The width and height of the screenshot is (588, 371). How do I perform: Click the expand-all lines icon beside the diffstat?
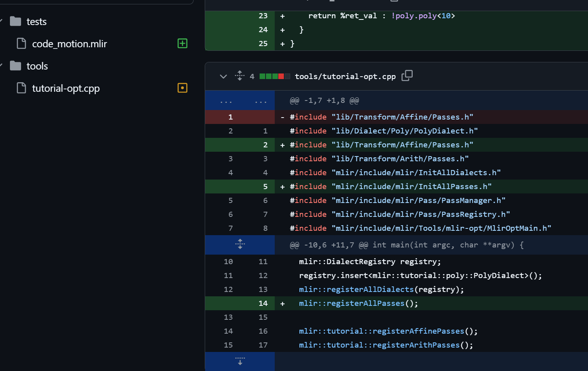(x=240, y=75)
